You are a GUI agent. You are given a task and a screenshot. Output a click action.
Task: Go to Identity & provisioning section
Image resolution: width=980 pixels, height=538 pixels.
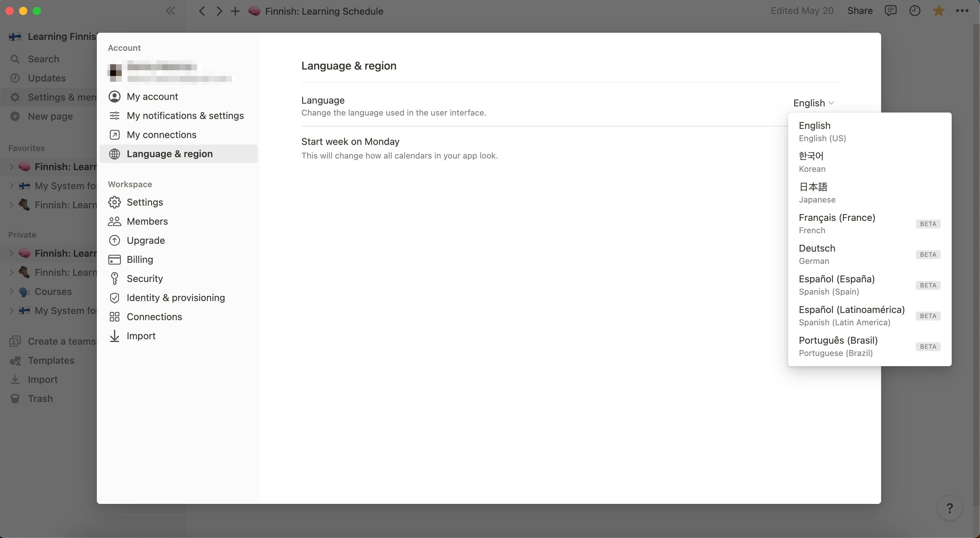coord(175,298)
